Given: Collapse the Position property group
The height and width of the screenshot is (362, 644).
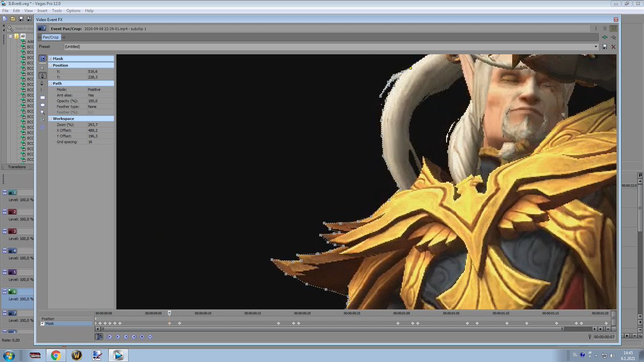Looking at the screenshot, I should 50,65.
